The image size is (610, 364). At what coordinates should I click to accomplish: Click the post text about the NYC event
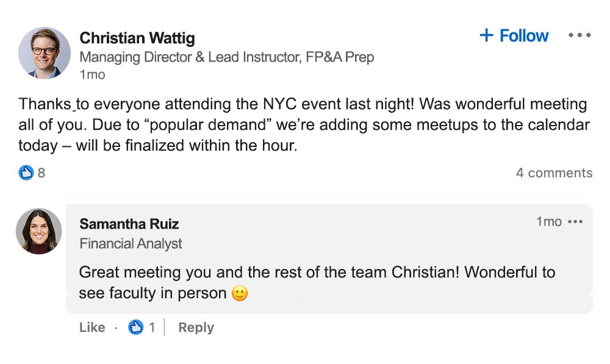click(303, 125)
